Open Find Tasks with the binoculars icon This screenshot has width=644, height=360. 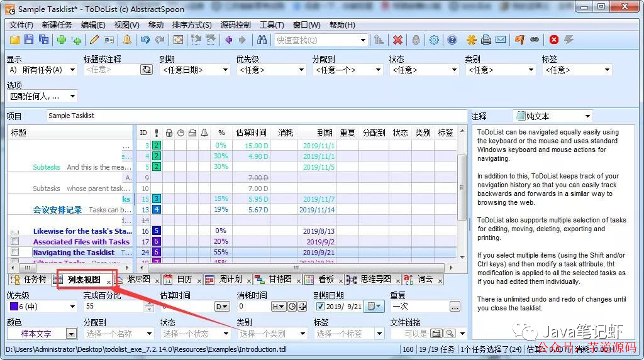pyautogui.click(x=262, y=40)
